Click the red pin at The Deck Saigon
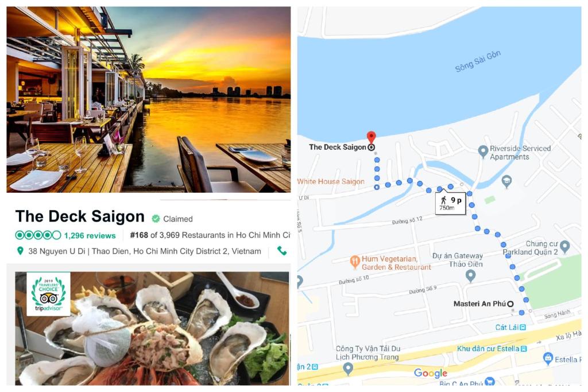Screen dimensions: 588x392 click(371, 137)
